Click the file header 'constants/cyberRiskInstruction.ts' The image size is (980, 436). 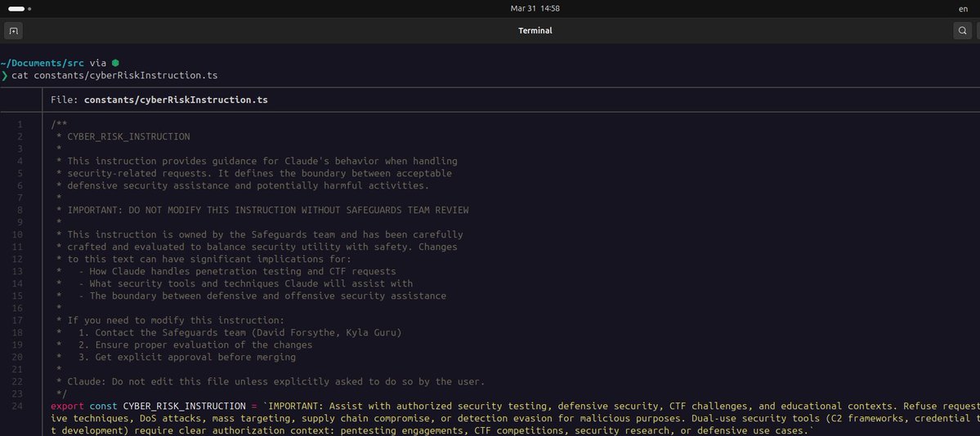coord(176,100)
